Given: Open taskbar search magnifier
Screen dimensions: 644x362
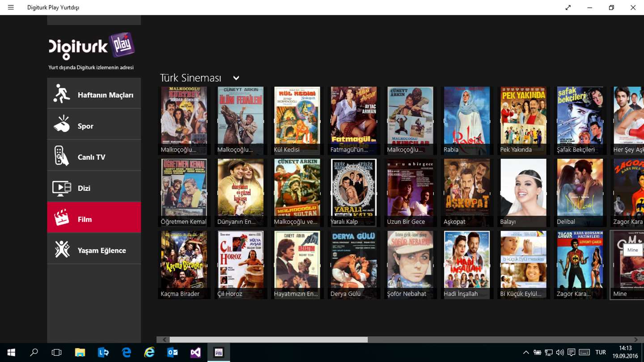Looking at the screenshot, I should (x=34, y=353).
